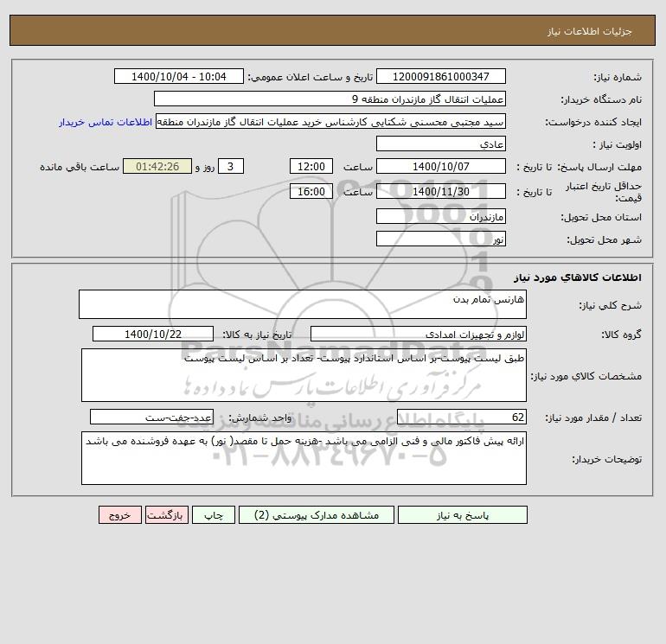Open اطلاعات تماس خریدار contact link
The width and height of the screenshot is (666, 644).
[106, 122]
